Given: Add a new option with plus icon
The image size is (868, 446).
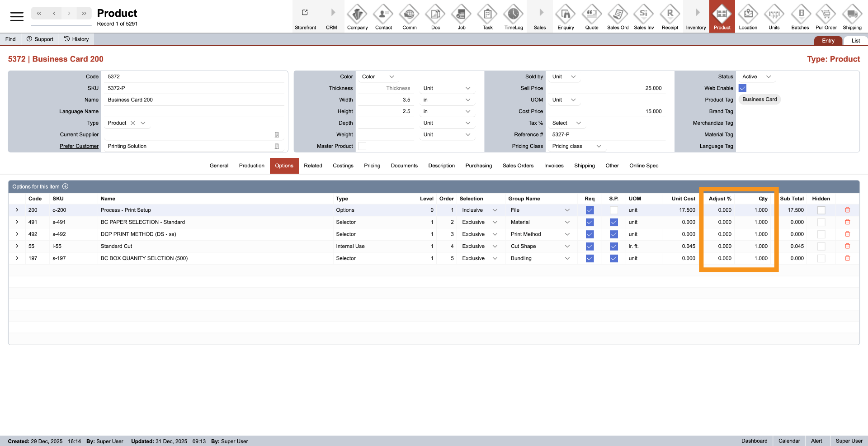Looking at the screenshot, I should (x=66, y=186).
